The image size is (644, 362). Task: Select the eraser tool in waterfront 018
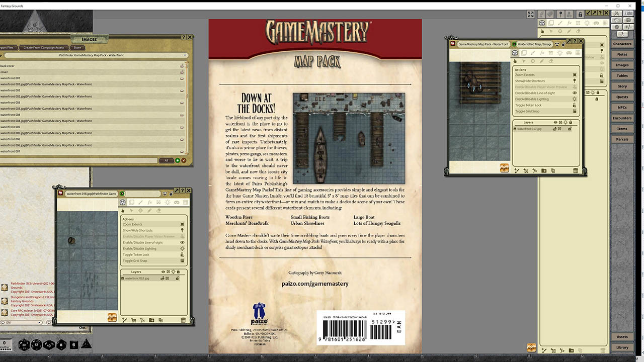point(158,210)
